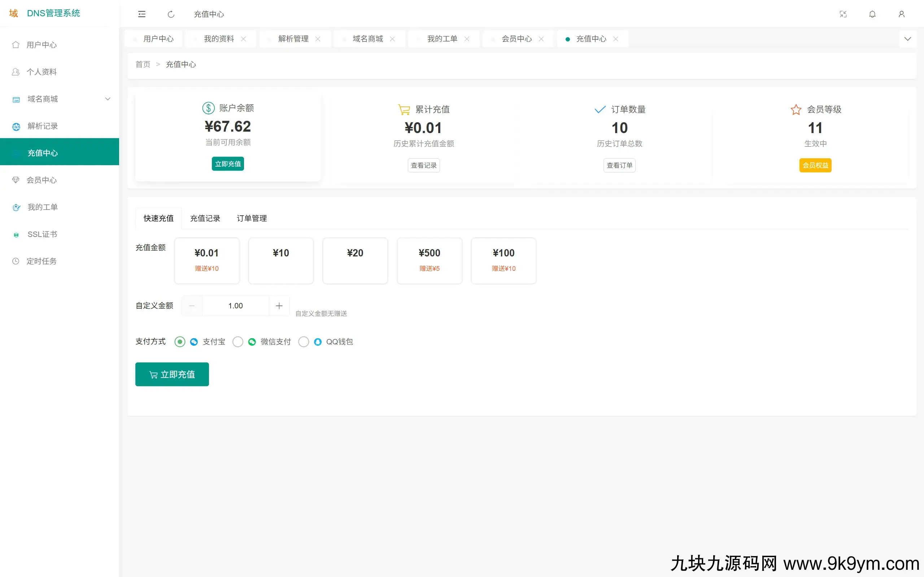Expand the 域名商城 sidebar submenu
The height and width of the screenshot is (577, 924).
point(108,99)
